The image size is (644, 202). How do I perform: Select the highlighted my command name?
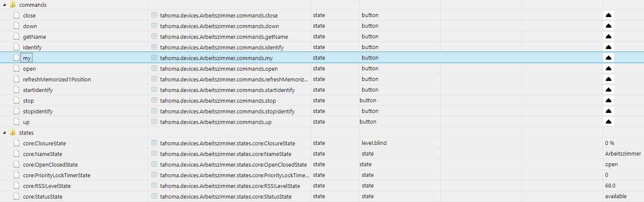27,58
